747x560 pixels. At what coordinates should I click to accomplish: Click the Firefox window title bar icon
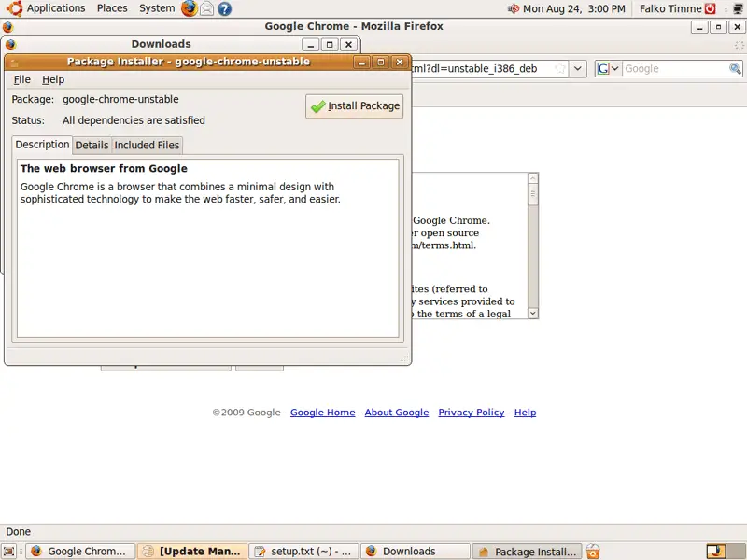[x=8, y=27]
